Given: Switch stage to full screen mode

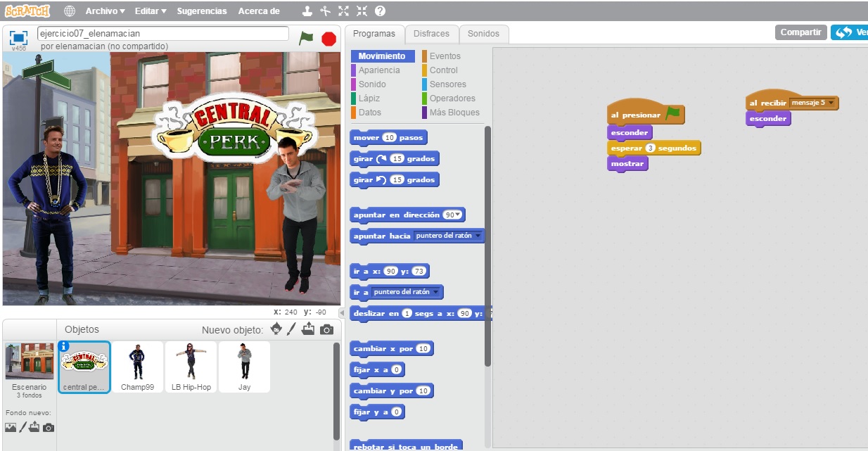Looking at the screenshot, I should pyautogui.click(x=18, y=37).
